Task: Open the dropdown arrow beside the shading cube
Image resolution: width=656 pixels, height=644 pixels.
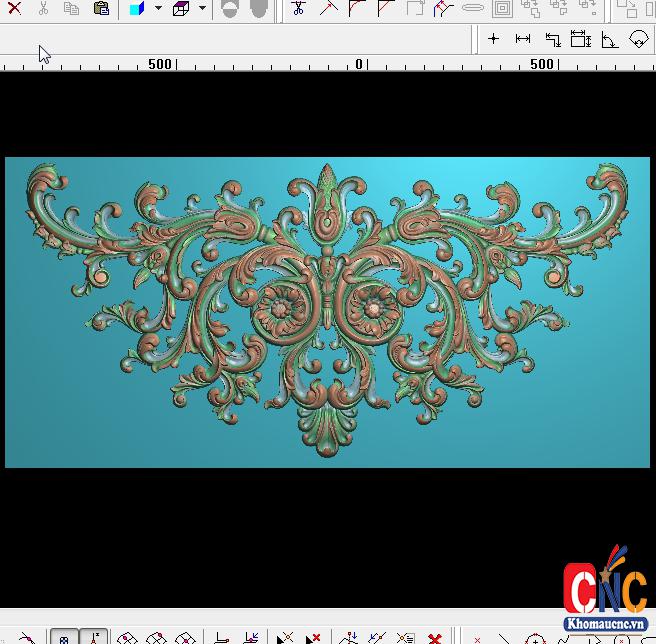Action: [158, 9]
